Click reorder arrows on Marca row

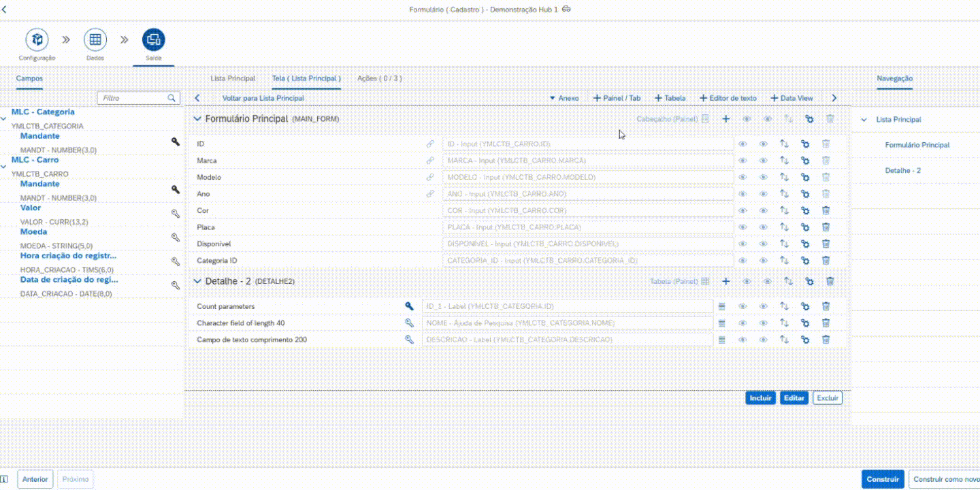click(784, 161)
